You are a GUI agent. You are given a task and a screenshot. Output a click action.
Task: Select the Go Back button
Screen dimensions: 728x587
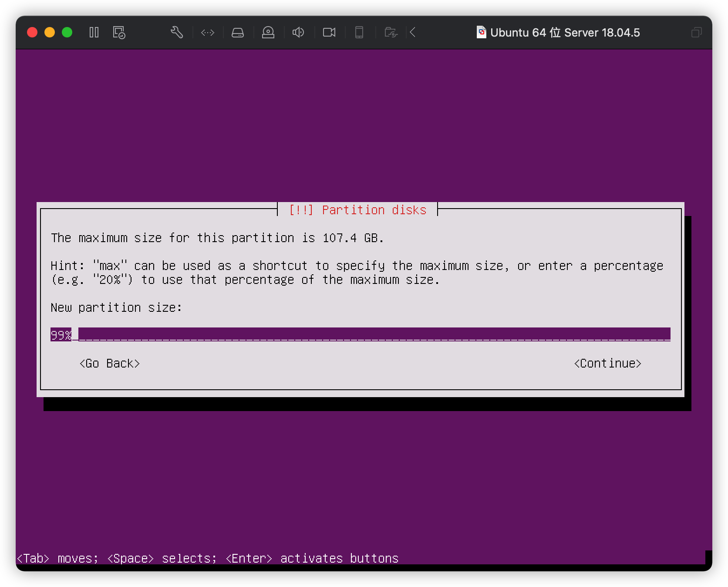110,363
